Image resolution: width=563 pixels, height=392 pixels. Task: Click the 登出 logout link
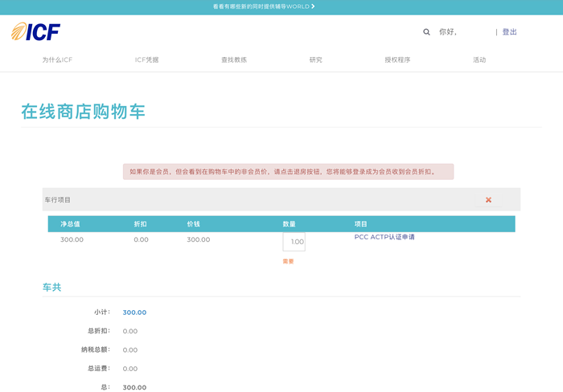509,32
